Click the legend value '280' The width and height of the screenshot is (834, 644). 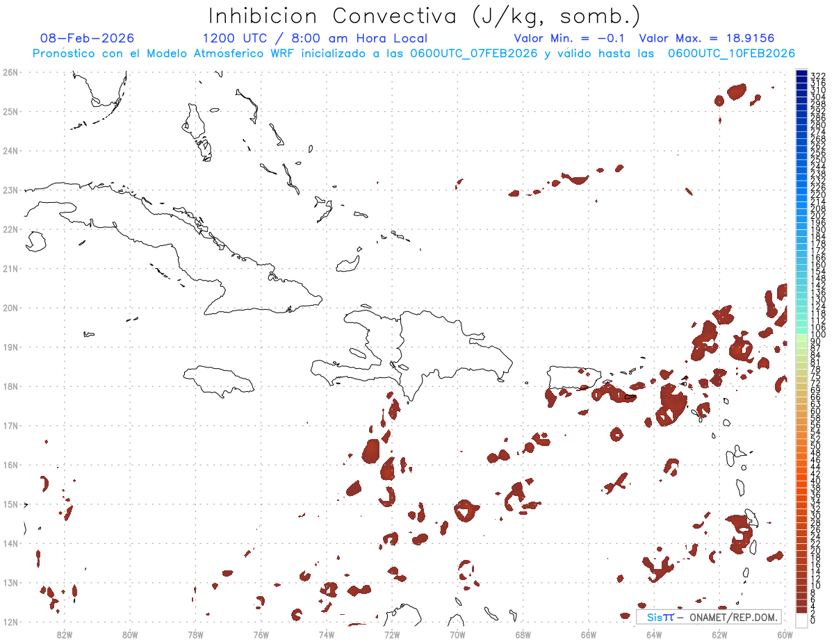[817, 124]
